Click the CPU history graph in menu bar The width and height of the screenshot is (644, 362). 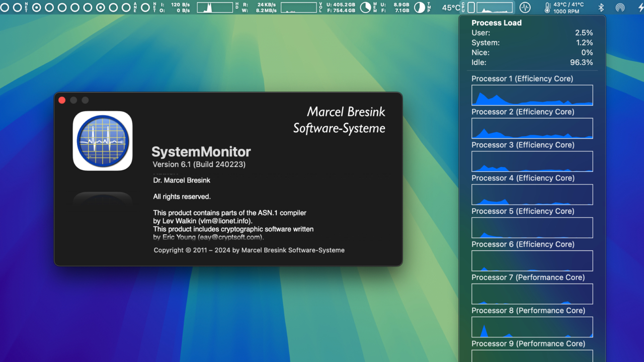pos(494,8)
